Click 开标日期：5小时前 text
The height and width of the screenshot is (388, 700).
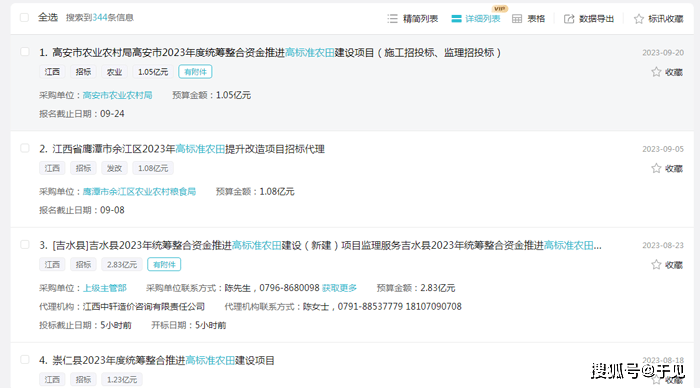pyautogui.click(x=189, y=325)
